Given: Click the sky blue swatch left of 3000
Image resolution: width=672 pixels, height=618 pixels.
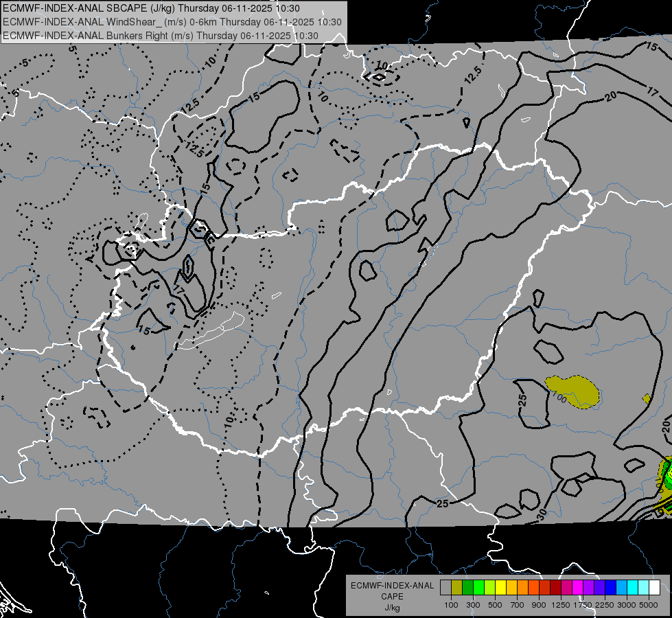Looking at the screenshot, I should click(x=621, y=587).
